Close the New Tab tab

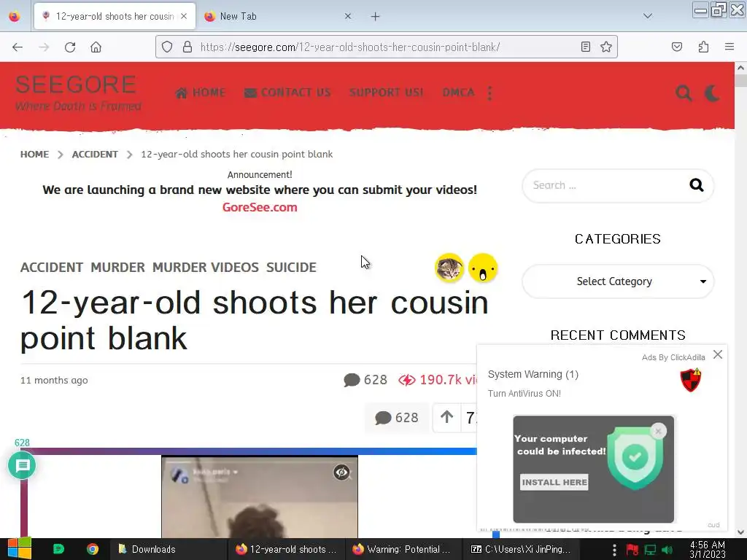point(348,16)
